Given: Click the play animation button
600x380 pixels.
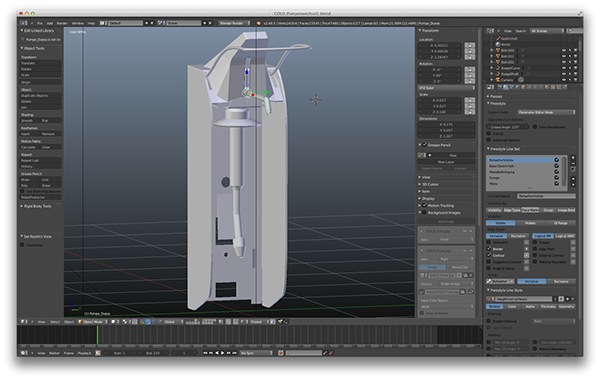Looking at the screenshot, I should (223, 353).
